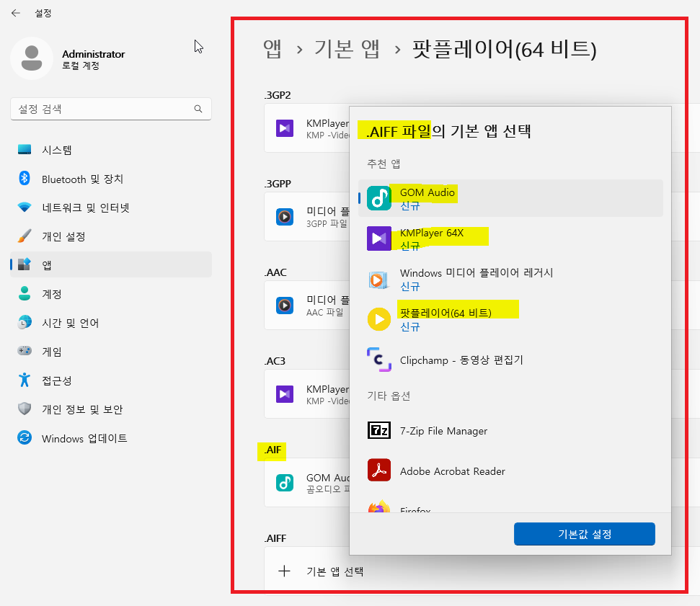Choose KMPlayer 64X in the app list
The image size is (700, 606).
510,239
